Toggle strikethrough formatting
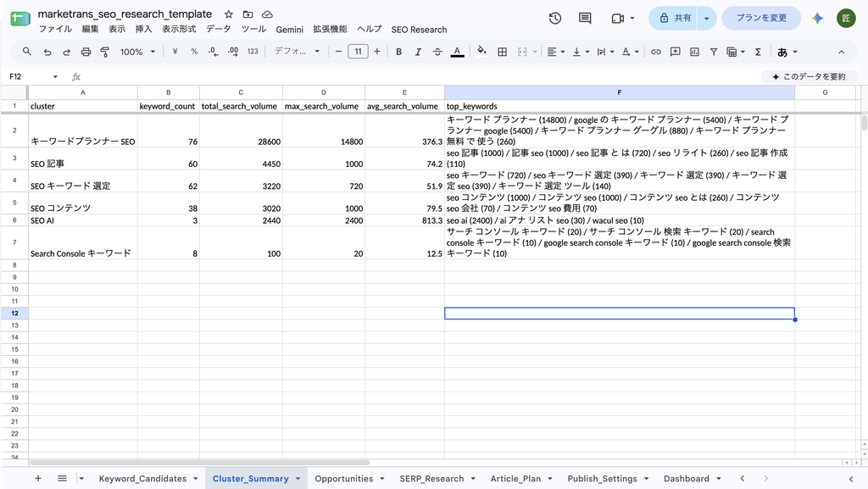Screen dimensions: 868x489 pos(437,52)
